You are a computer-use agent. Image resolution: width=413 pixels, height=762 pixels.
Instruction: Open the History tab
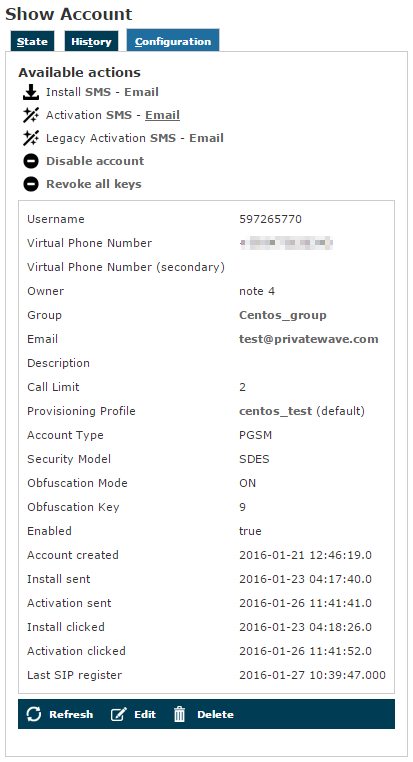point(91,41)
